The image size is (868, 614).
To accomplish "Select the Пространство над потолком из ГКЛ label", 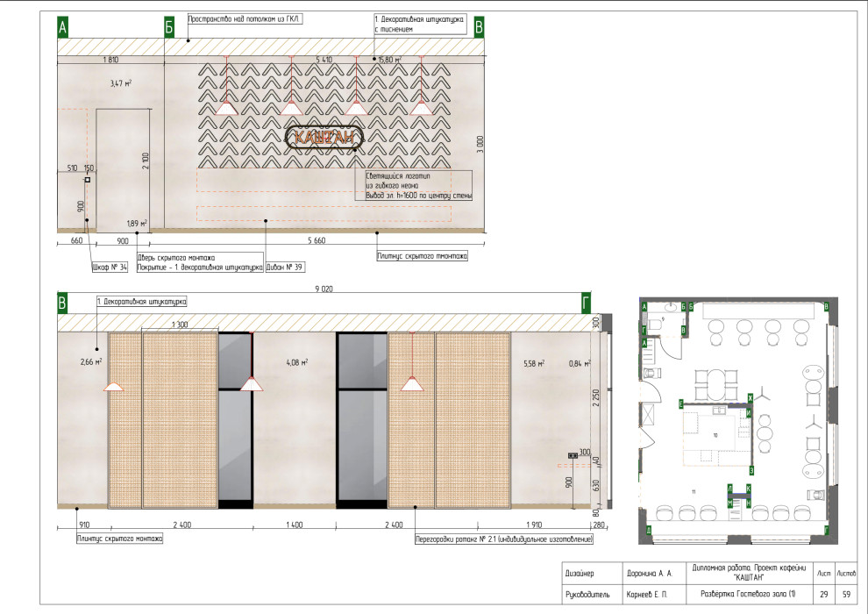I will point(245,18).
